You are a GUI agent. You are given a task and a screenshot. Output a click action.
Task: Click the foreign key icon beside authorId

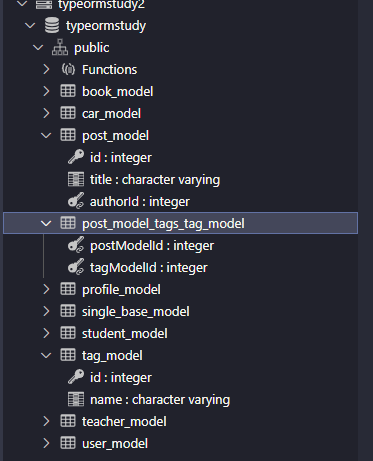pyautogui.click(x=76, y=201)
